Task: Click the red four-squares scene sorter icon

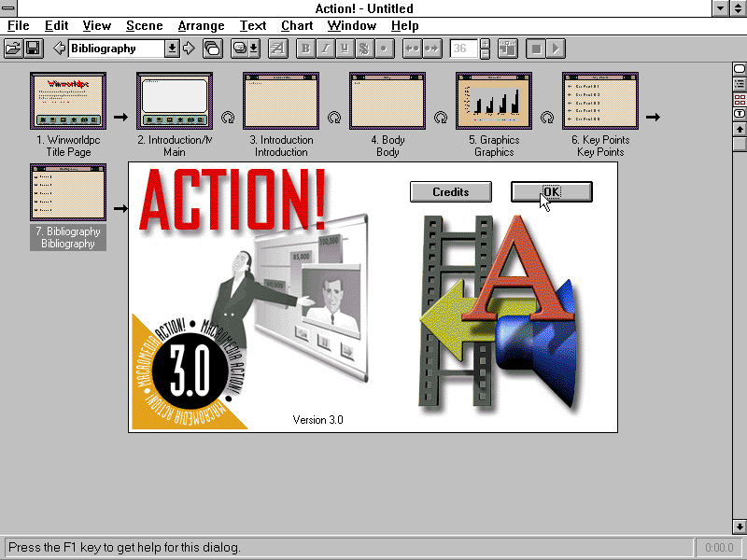Action: point(740,100)
